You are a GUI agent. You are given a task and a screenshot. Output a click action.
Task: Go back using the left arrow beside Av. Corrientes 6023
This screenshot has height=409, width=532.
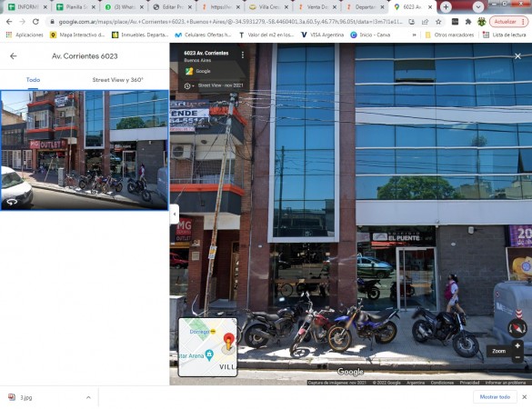tap(14, 56)
